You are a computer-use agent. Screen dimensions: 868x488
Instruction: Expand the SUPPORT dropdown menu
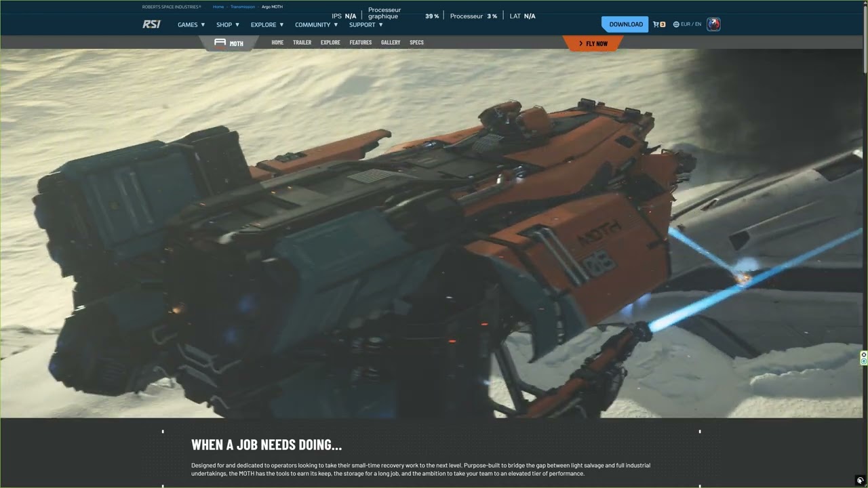click(x=366, y=24)
